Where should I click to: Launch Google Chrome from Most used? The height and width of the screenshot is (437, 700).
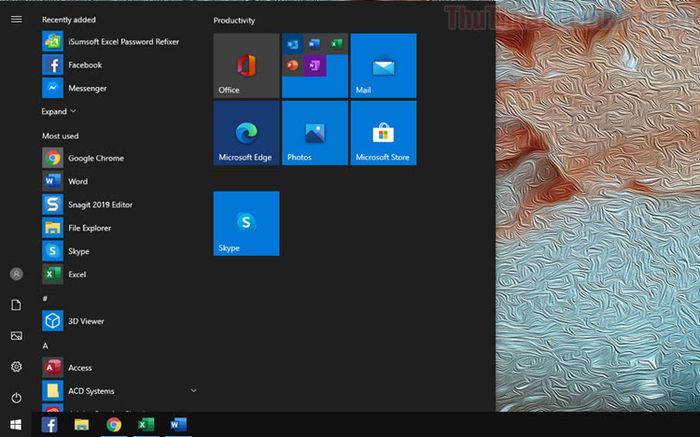tap(119, 158)
